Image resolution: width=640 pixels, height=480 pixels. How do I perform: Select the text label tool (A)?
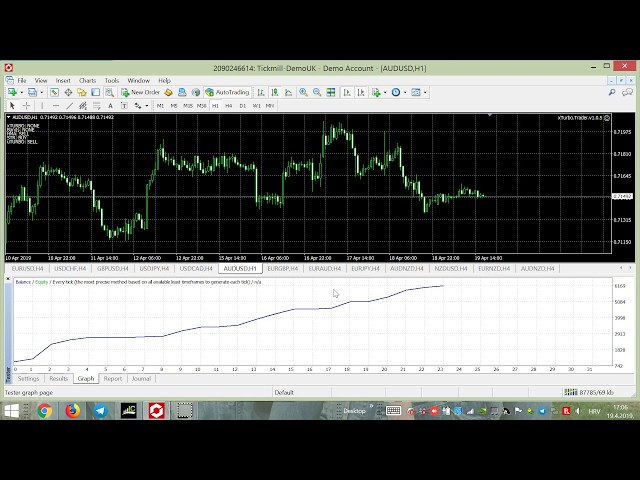[x=111, y=105]
